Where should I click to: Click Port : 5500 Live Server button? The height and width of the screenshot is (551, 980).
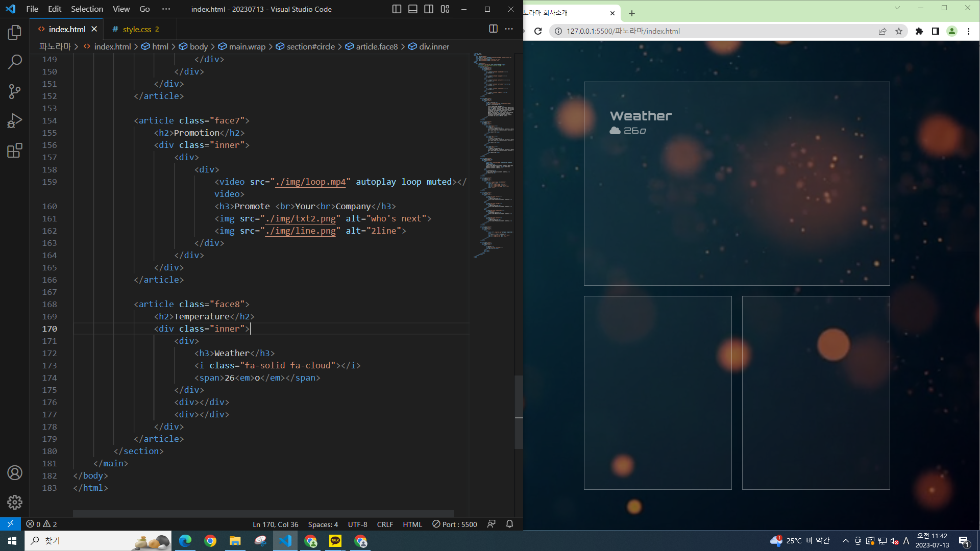[x=455, y=524]
